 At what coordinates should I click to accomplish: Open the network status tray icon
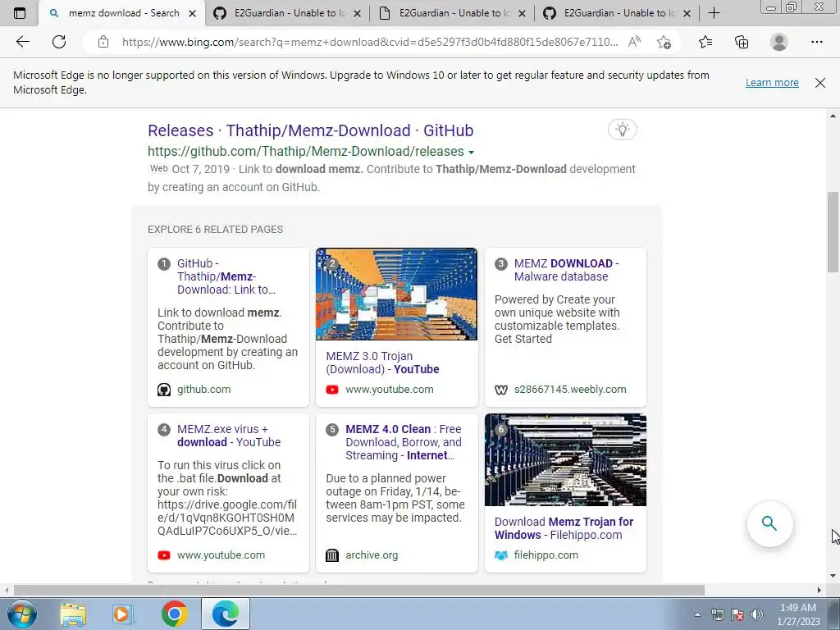[717, 614]
